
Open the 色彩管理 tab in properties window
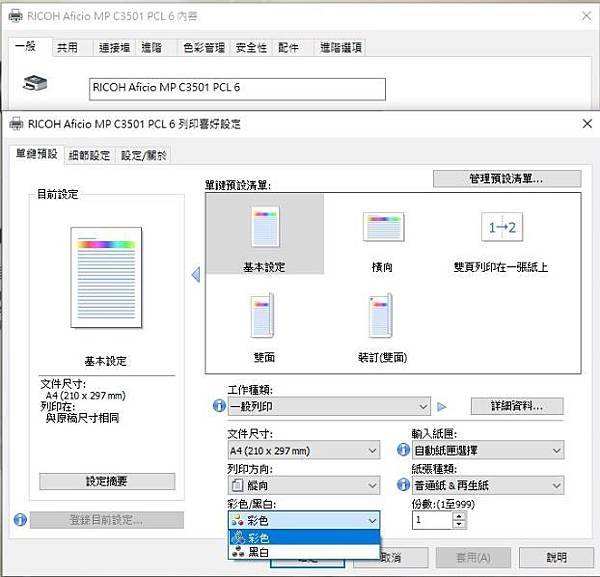click(204, 47)
